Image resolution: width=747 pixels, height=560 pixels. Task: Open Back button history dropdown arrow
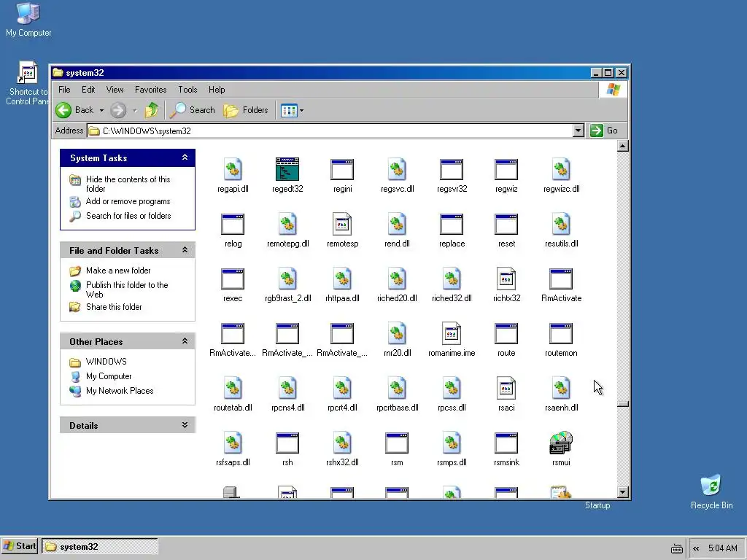point(101,111)
